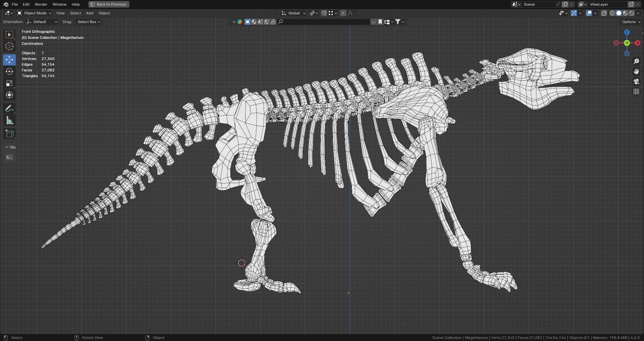Click the colorful asset library cube icon
The height and width of the screenshot is (341, 644).
pos(240,22)
